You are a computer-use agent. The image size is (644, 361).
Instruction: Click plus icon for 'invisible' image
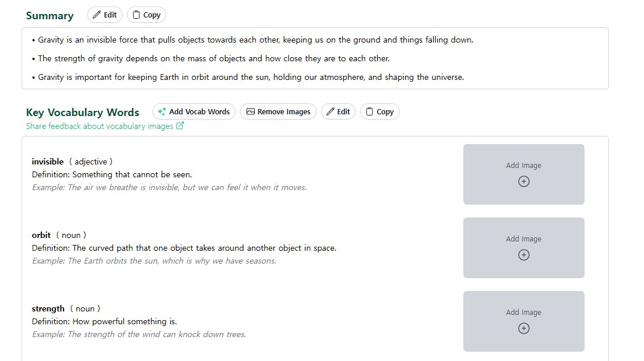(x=524, y=181)
